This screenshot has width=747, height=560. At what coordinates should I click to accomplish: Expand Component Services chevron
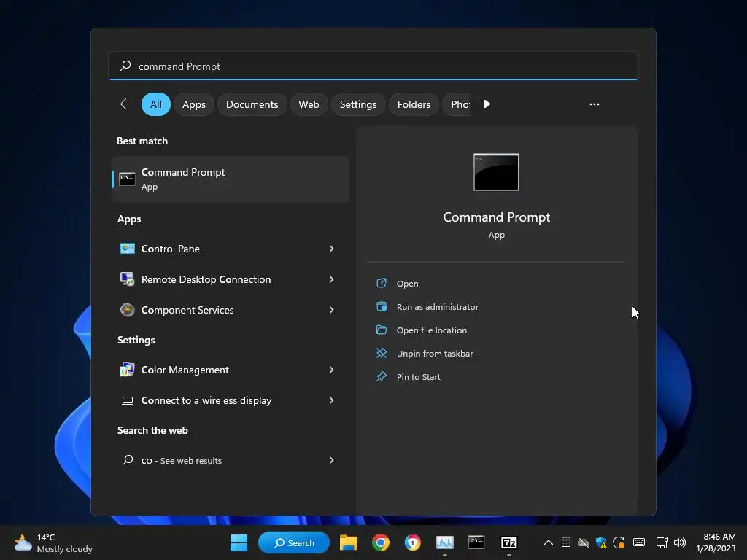coord(332,309)
